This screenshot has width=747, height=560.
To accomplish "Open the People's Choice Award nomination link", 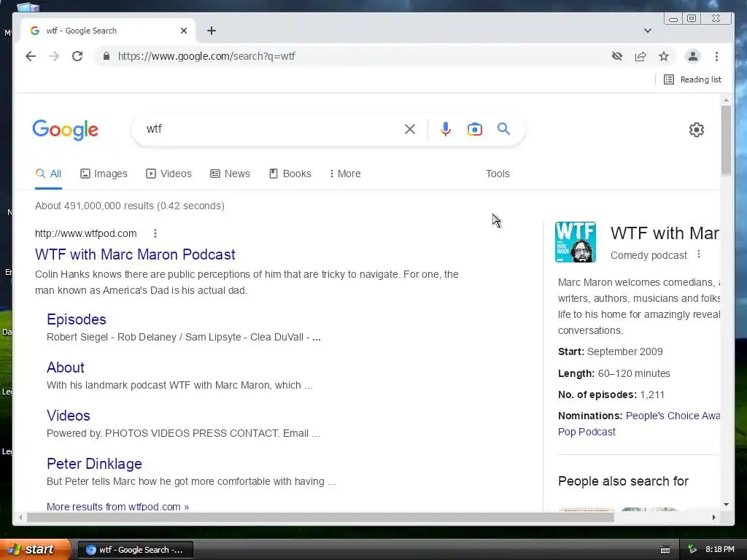I will [672, 416].
